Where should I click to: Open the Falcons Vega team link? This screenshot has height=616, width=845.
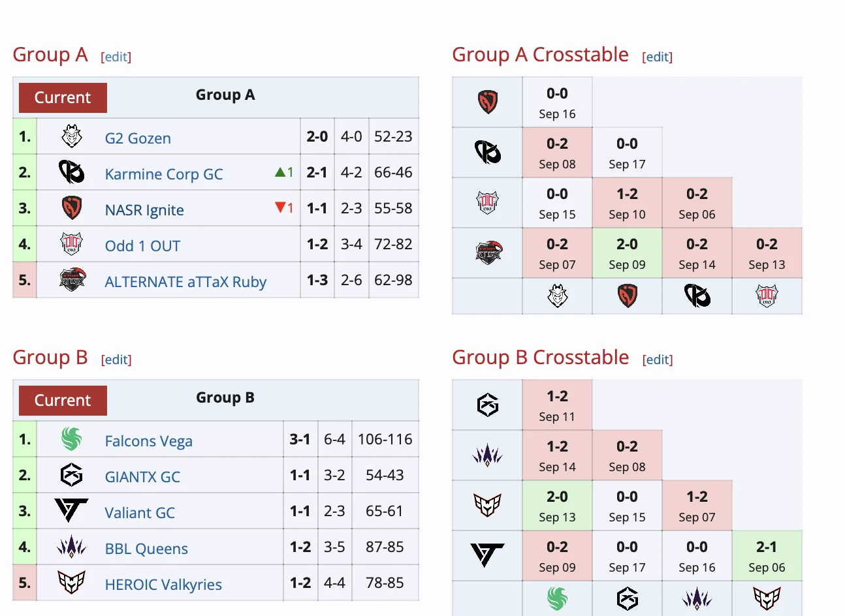click(148, 441)
